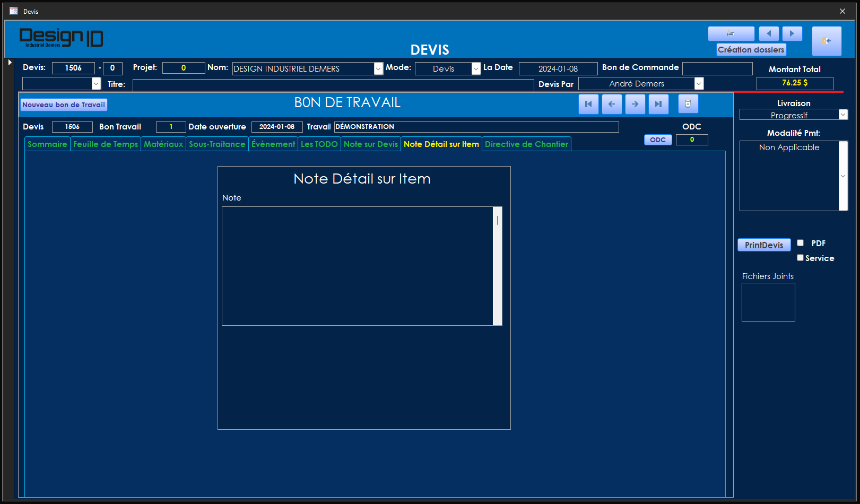Expand the Livraison dropdown
The width and height of the screenshot is (860, 504).
point(843,115)
